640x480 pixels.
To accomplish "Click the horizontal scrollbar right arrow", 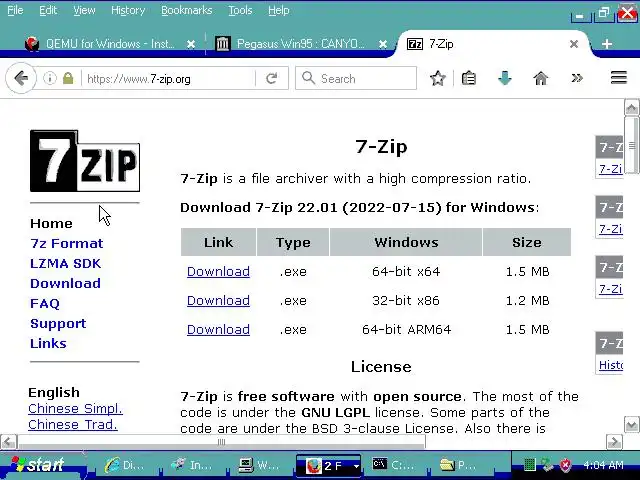I will [614, 442].
